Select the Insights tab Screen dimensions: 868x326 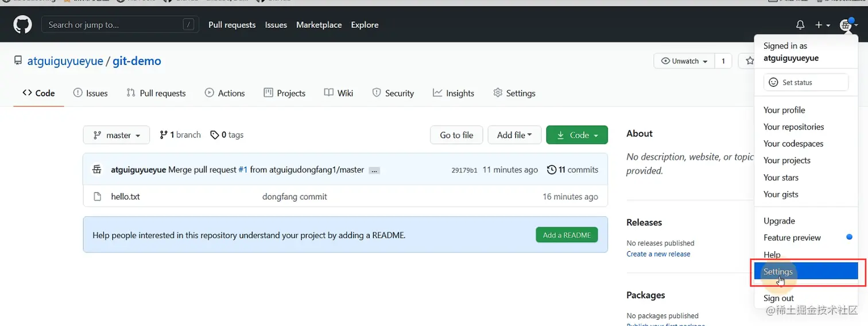tap(454, 93)
